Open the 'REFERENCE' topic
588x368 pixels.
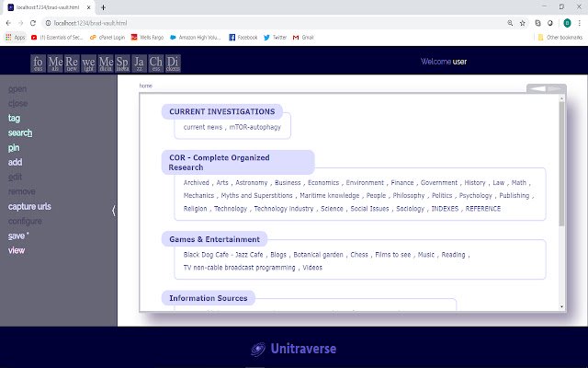(483, 209)
